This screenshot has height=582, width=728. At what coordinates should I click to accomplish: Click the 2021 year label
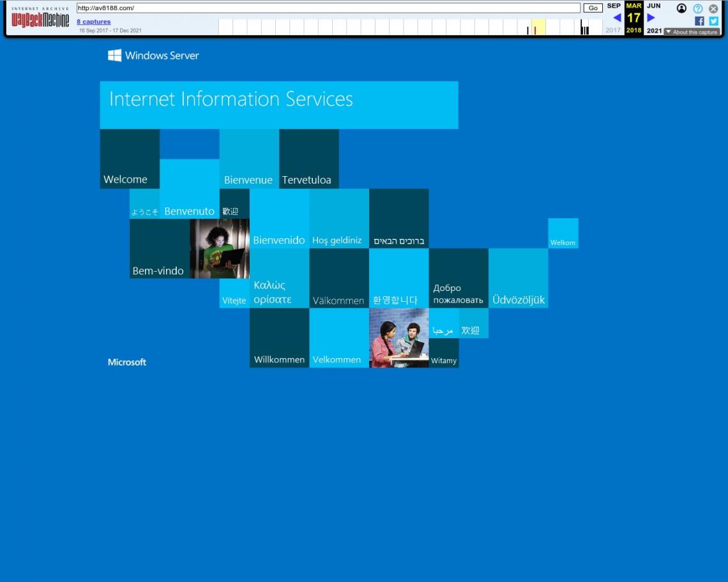(654, 31)
